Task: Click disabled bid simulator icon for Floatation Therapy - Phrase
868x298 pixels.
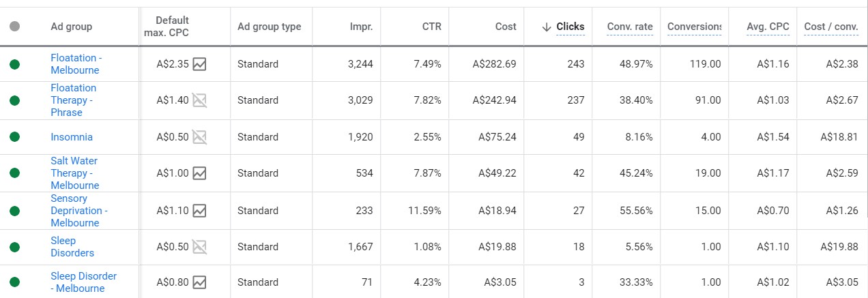Action: 199,100
